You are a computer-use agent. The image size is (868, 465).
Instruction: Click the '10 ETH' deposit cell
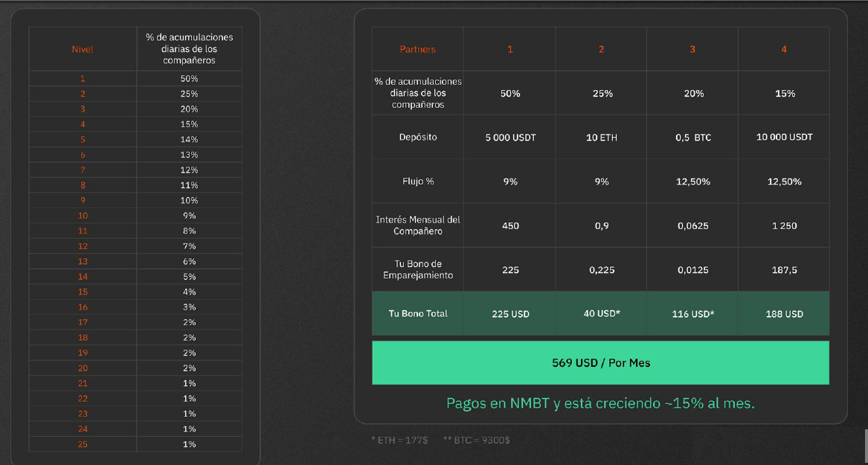click(601, 138)
